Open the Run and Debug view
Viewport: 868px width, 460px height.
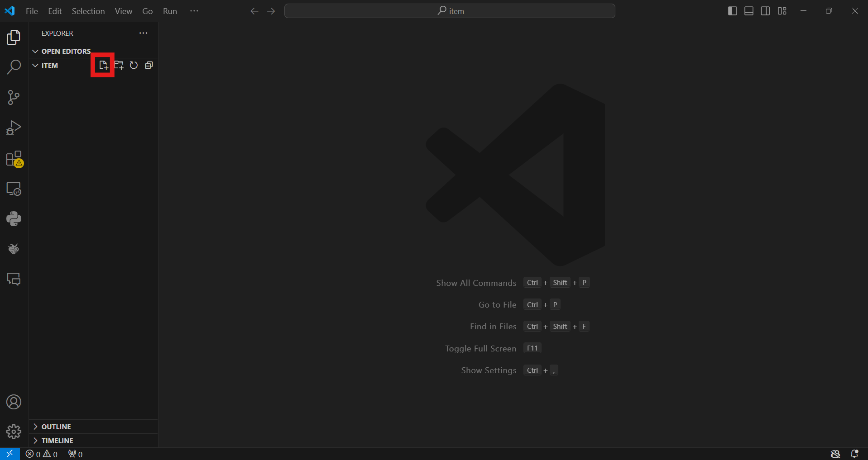pyautogui.click(x=14, y=128)
